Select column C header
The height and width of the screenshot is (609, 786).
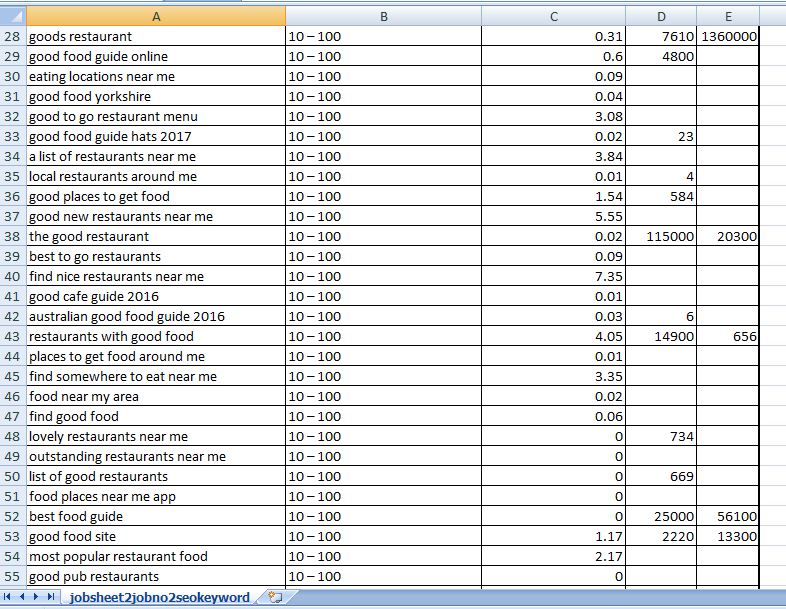(x=554, y=17)
